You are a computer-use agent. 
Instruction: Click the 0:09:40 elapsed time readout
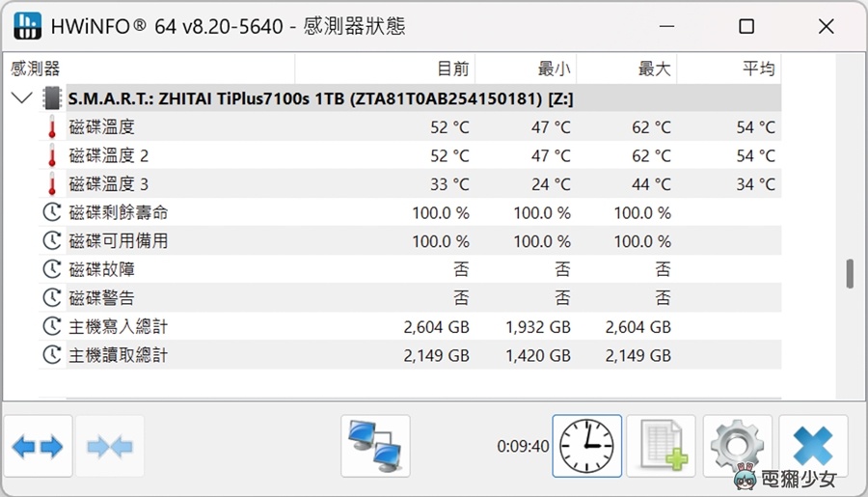(523, 446)
